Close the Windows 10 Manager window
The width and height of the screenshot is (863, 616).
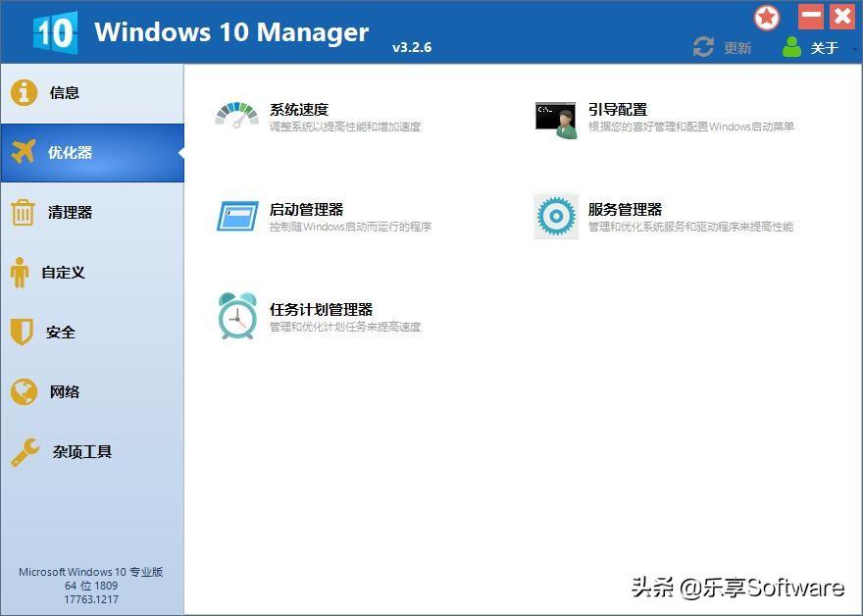coord(842,17)
